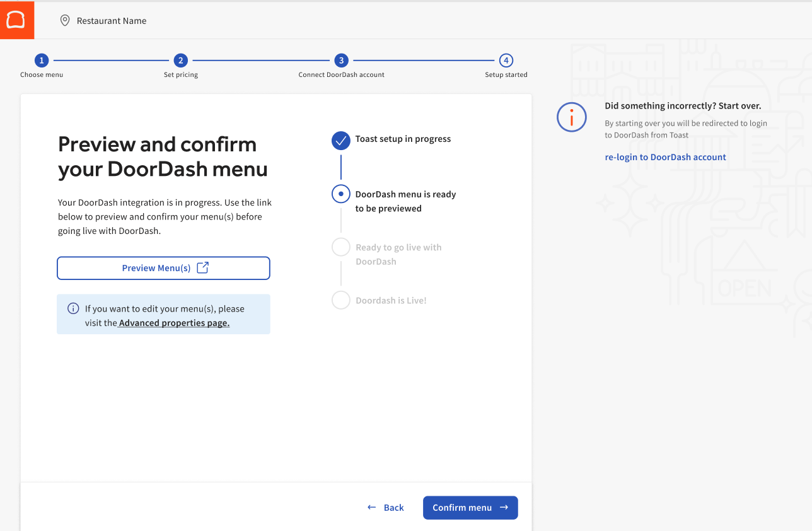Select the DoorDash menu ready radio indicator
This screenshot has width=812, height=531.
coord(340,194)
